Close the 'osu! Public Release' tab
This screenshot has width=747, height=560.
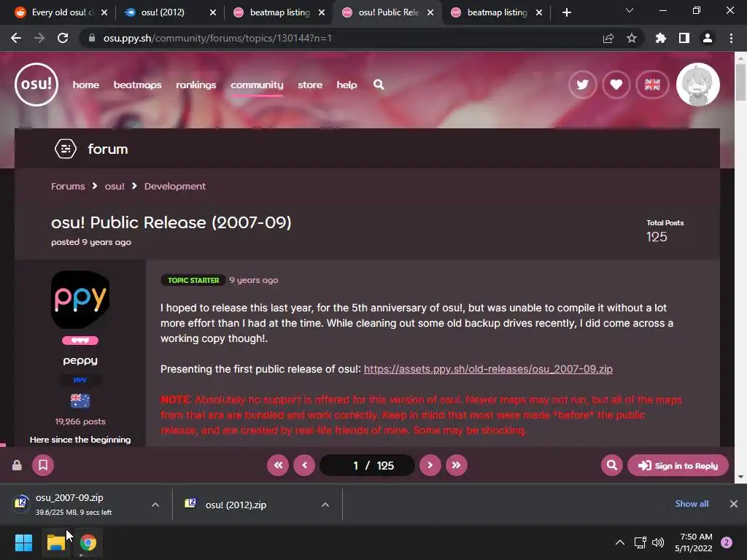coord(430,12)
